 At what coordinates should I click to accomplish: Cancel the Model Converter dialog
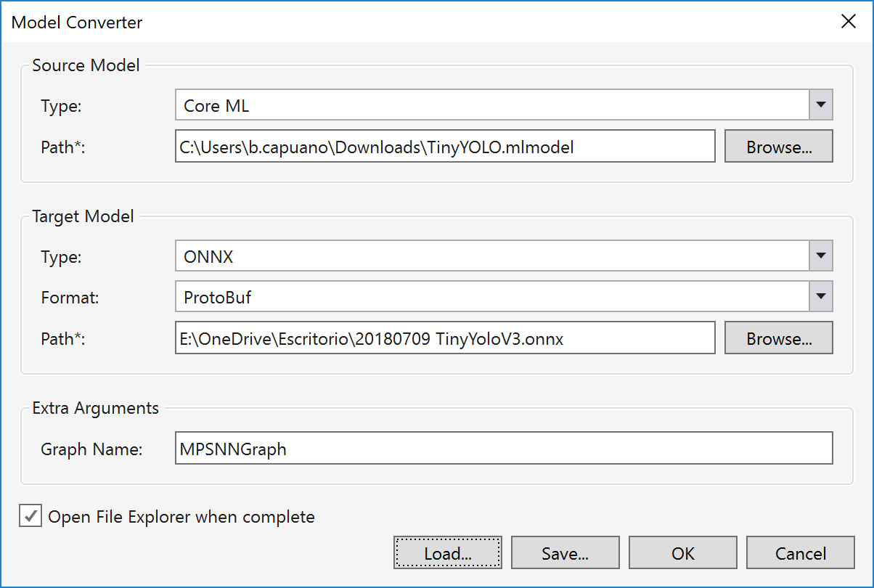[800, 553]
